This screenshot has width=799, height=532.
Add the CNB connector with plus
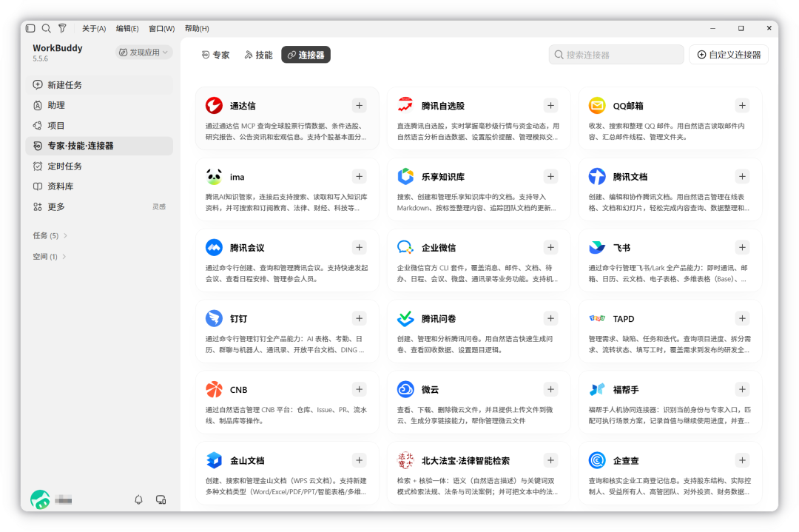point(360,389)
